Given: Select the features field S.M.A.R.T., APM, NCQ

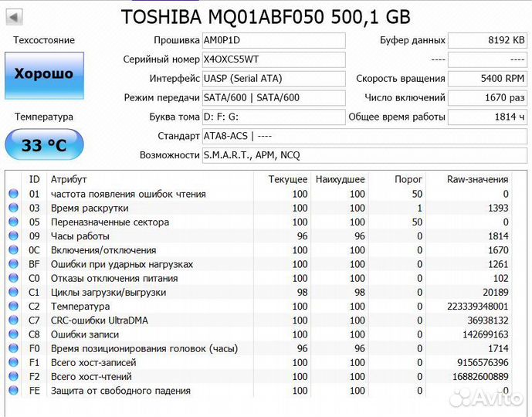Looking at the screenshot, I should pos(364,155).
